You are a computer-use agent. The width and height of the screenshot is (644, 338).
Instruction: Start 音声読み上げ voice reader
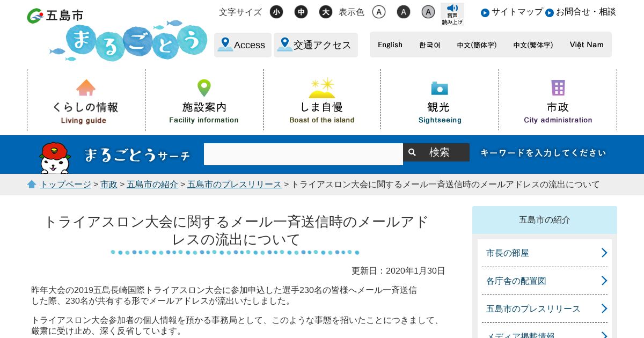(452, 14)
